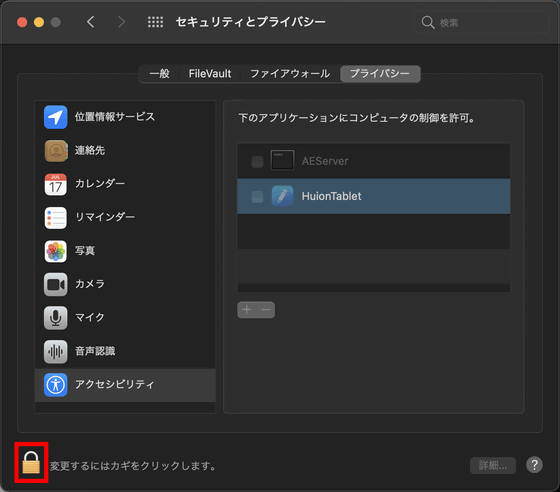Click the minus button to remove app

click(266, 310)
